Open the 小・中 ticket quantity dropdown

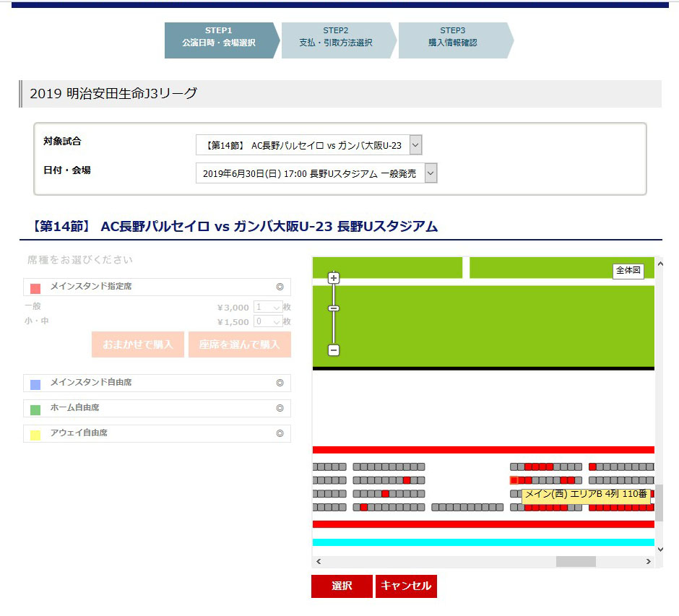coord(268,321)
